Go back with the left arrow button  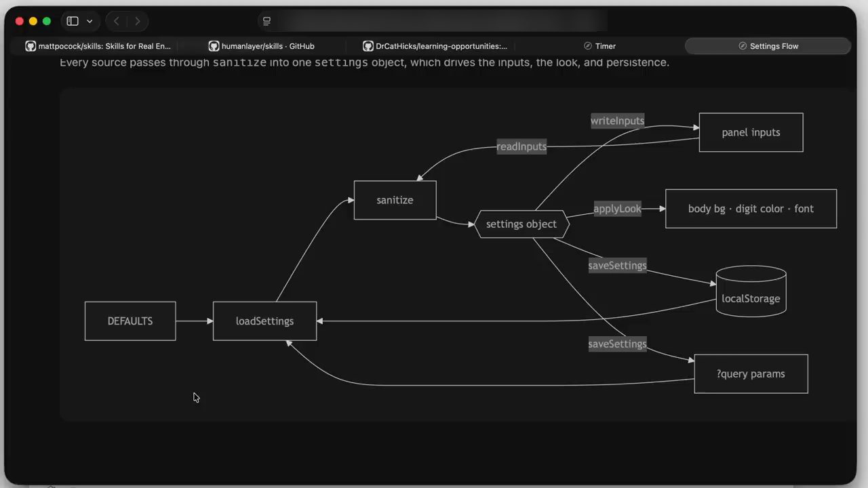pyautogui.click(x=117, y=21)
